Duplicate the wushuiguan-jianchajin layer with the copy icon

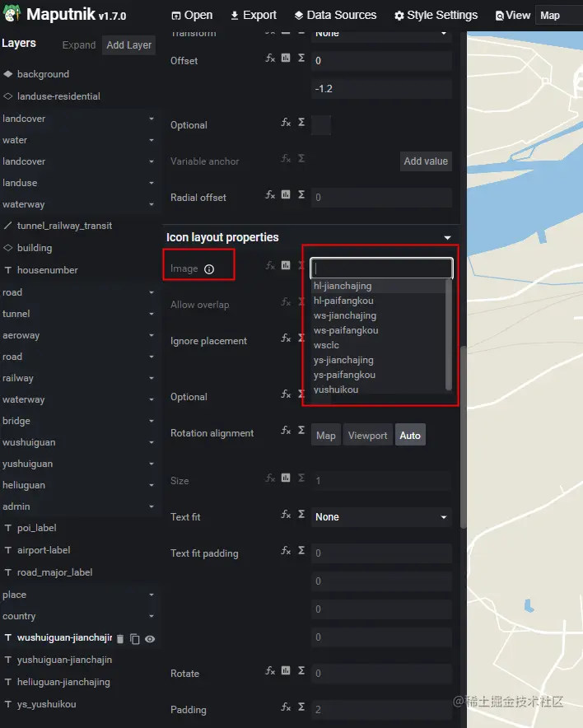pyautogui.click(x=135, y=639)
